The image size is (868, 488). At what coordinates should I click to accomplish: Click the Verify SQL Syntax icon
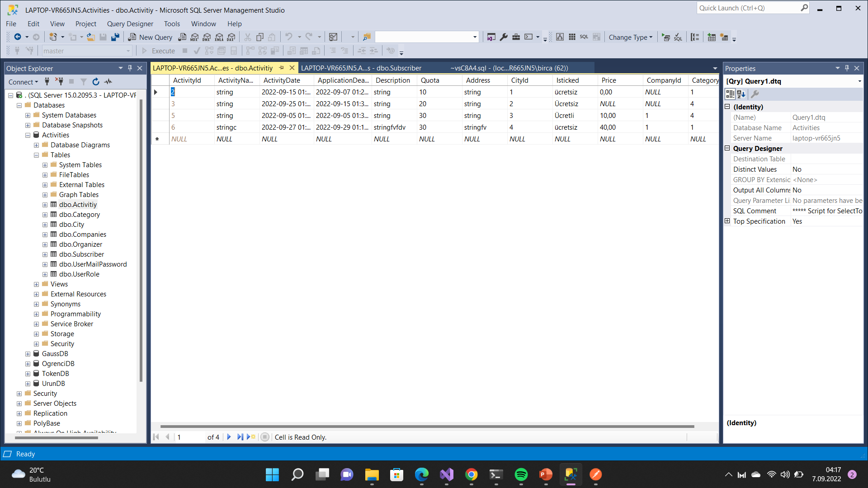coord(678,37)
